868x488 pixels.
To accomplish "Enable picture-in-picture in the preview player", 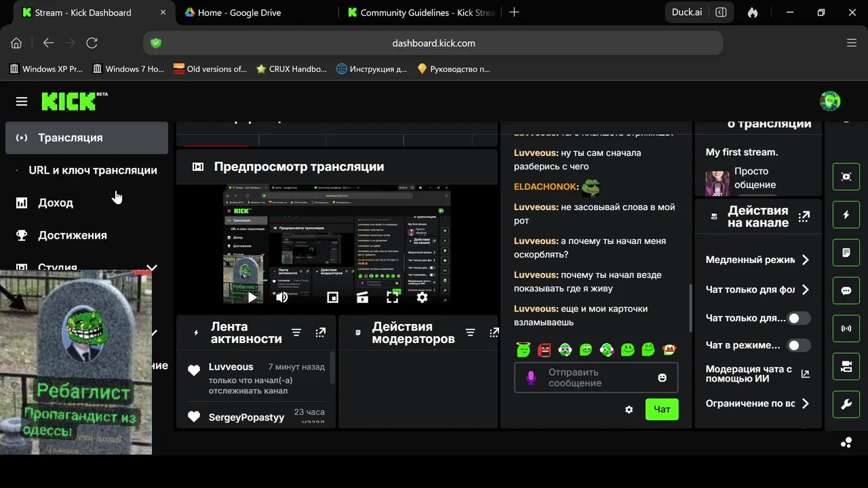I will tap(332, 297).
